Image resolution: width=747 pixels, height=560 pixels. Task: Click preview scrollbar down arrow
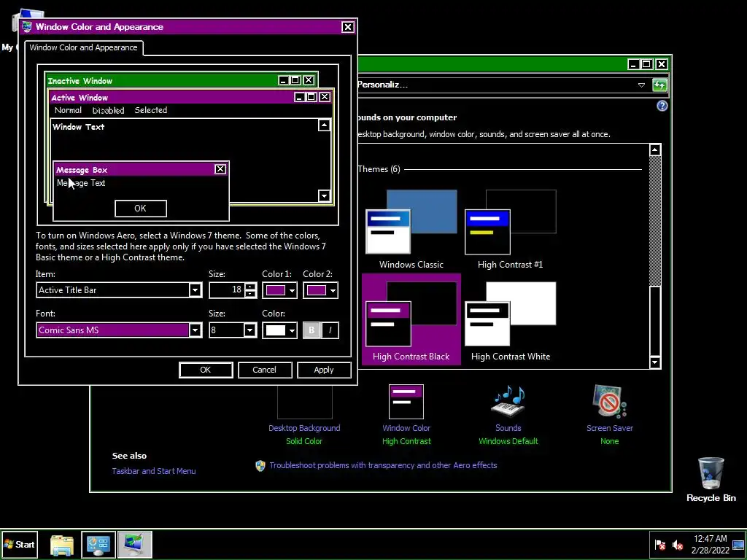pos(324,195)
